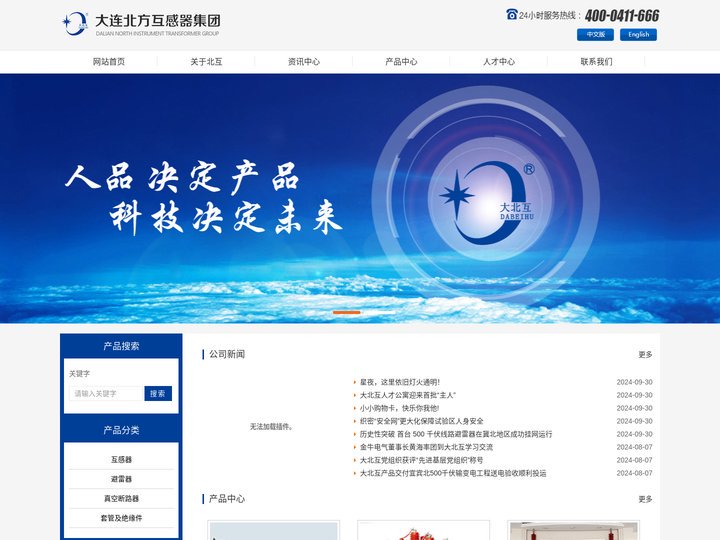
Task: Click the 搜索 search button
Action: [x=158, y=394]
